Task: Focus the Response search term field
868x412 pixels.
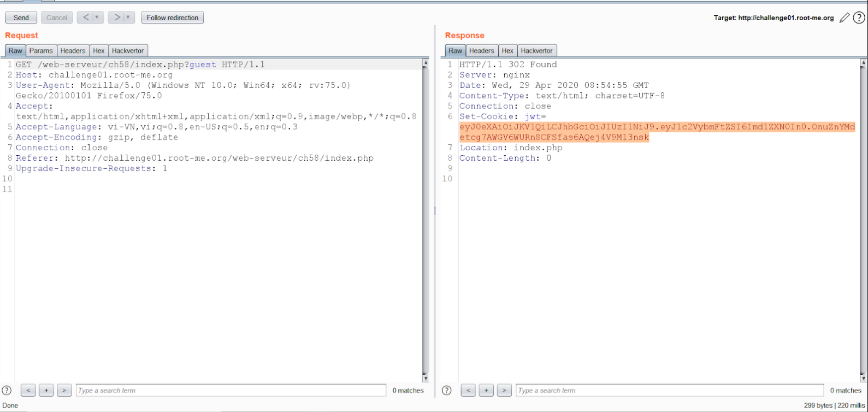Action: 670,390
